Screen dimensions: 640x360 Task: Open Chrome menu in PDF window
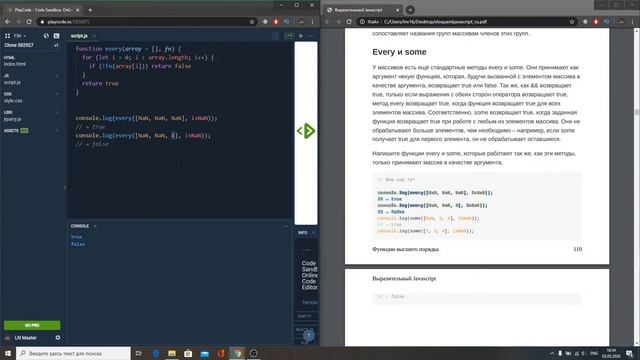(x=633, y=22)
